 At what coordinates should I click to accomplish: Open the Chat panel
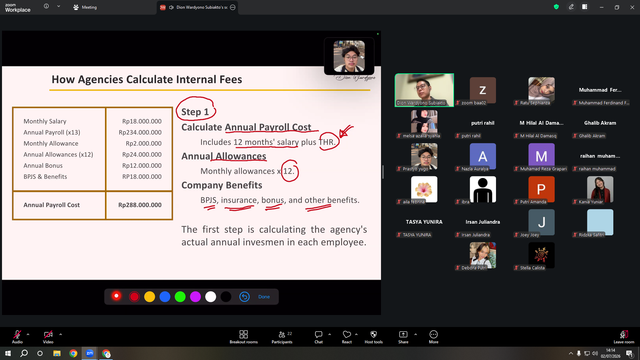tap(318, 337)
